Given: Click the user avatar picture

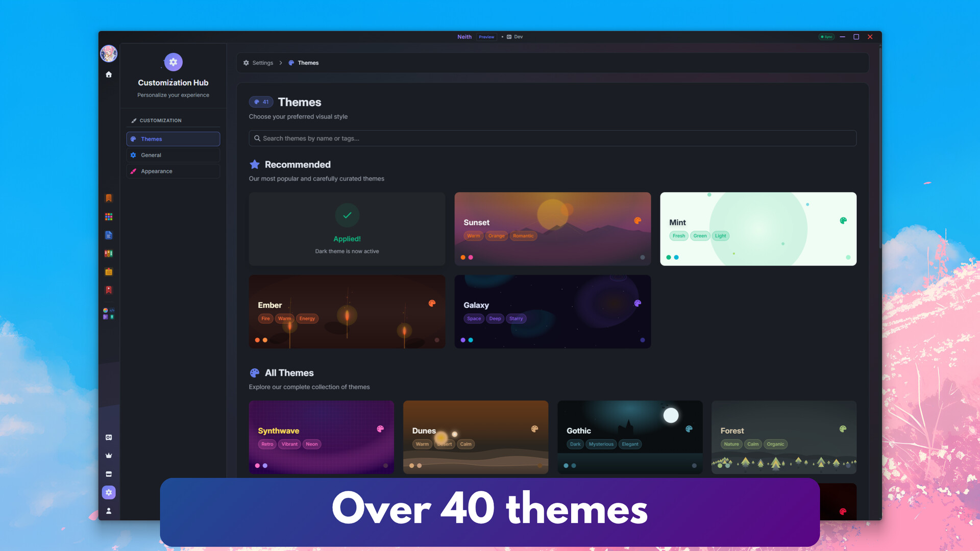Looking at the screenshot, I should [109, 54].
